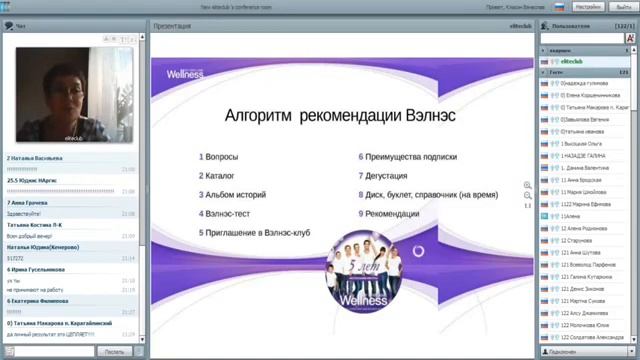
Task: Click the chat bubble icon in Chat panel header
Action: pyautogui.click(x=9, y=26)
